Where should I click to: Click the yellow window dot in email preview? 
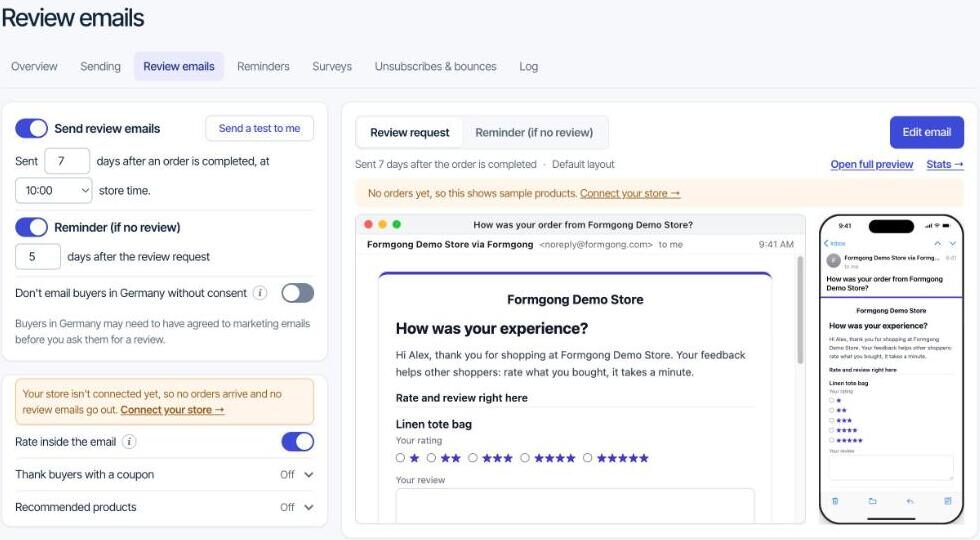click(382, 224)
